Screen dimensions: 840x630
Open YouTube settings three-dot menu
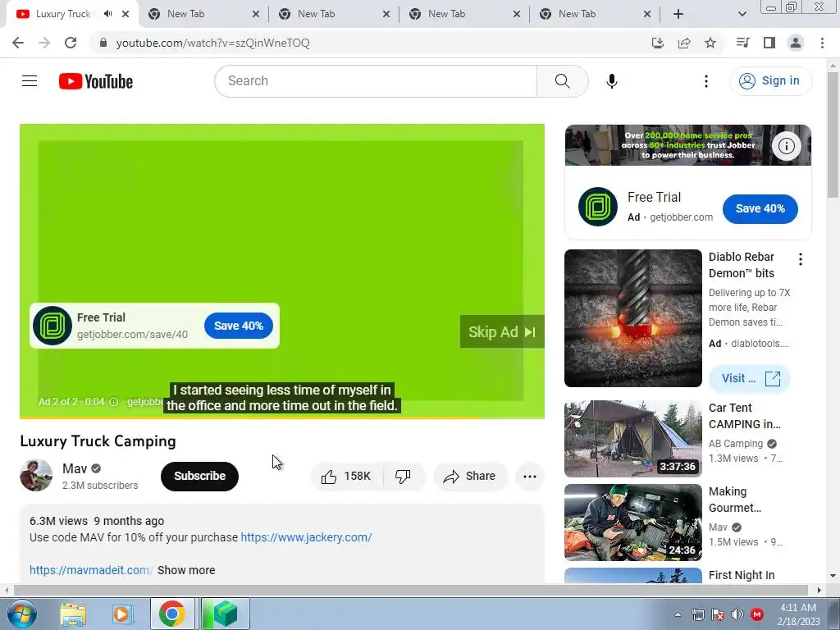[706, 81]
